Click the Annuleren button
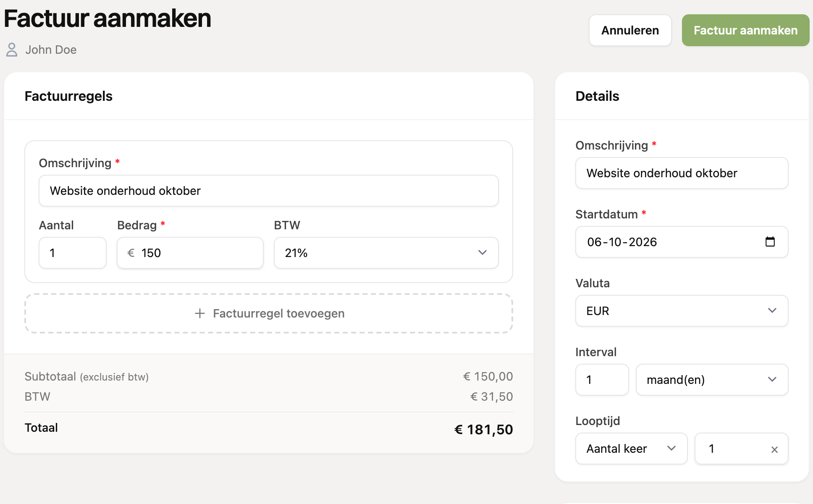The image size is (813, 504). click(x=630, y=30)
